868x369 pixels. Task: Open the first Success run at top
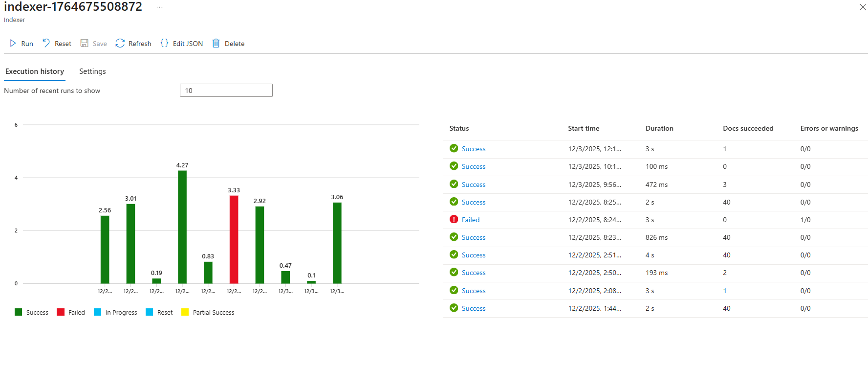point(473,149)
